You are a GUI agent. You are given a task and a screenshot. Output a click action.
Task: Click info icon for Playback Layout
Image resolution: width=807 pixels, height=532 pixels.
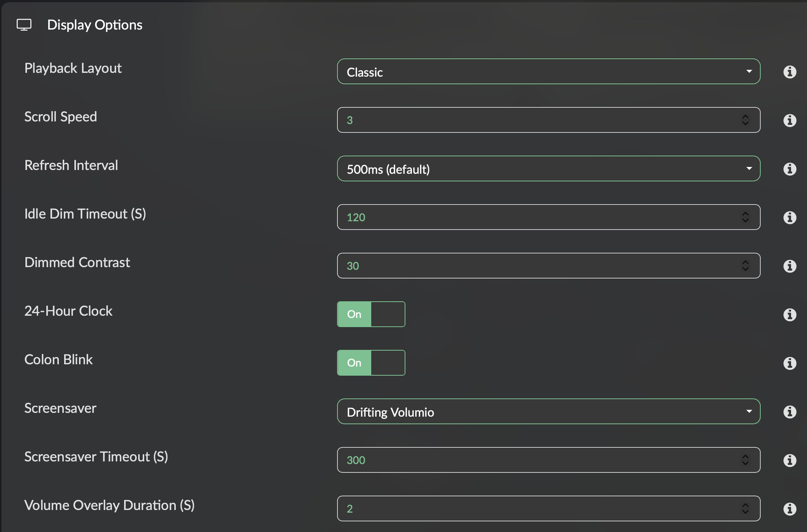(790, 72)
